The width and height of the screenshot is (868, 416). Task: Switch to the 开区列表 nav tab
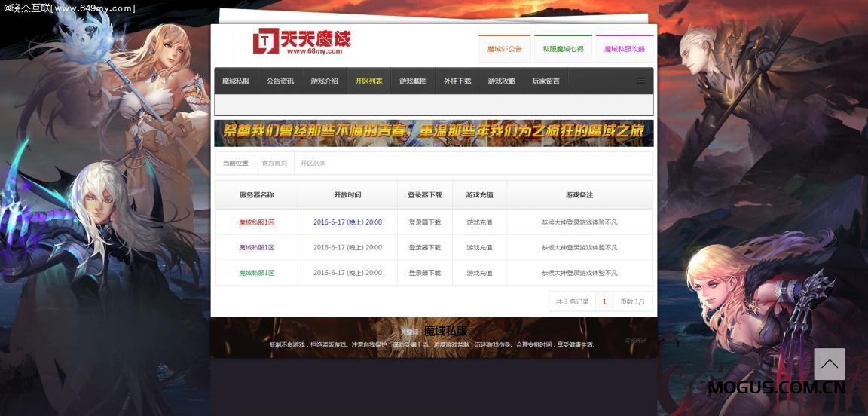(x=368, y=81)
